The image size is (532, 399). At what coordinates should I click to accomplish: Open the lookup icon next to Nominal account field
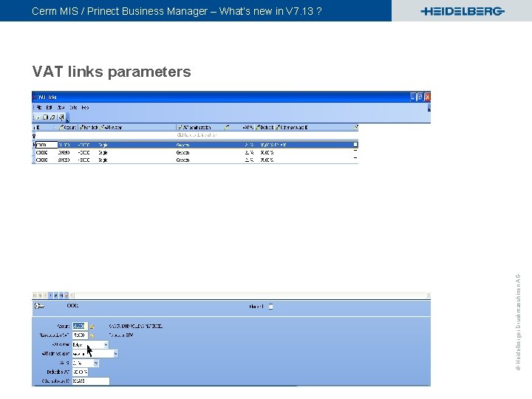pos(92,335)
